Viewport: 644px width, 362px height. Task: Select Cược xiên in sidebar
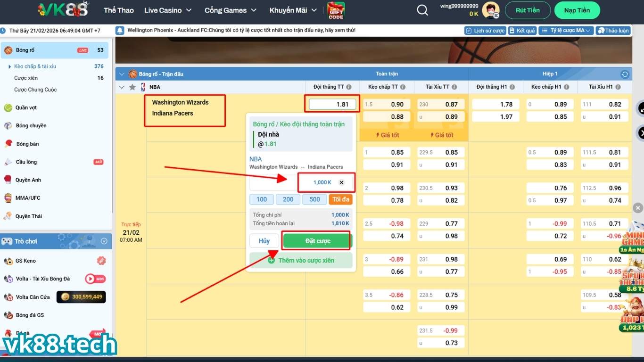(x=26, y=78)
